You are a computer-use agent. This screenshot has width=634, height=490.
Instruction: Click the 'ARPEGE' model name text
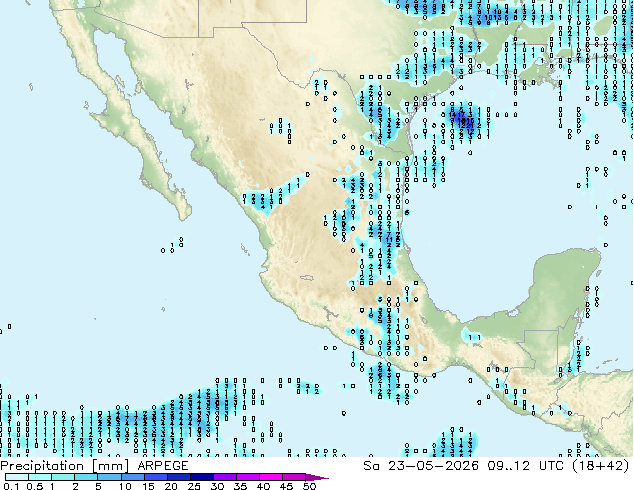(163, 466)
